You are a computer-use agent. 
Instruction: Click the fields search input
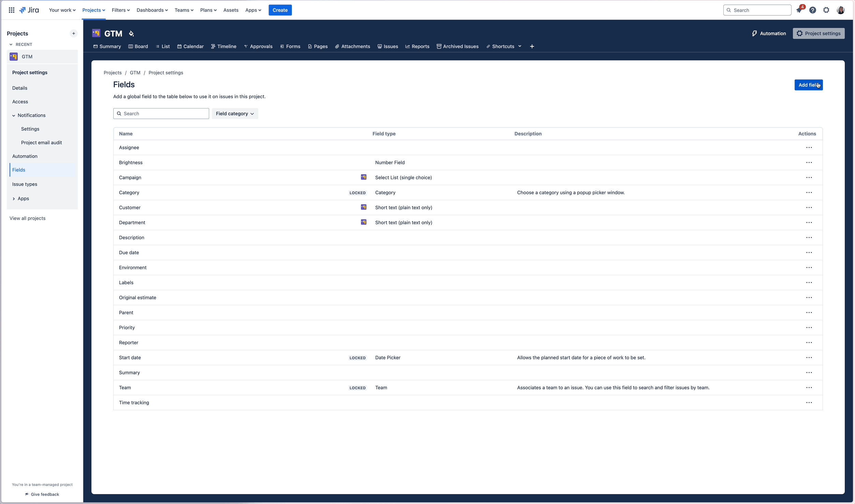coord(161,114)
